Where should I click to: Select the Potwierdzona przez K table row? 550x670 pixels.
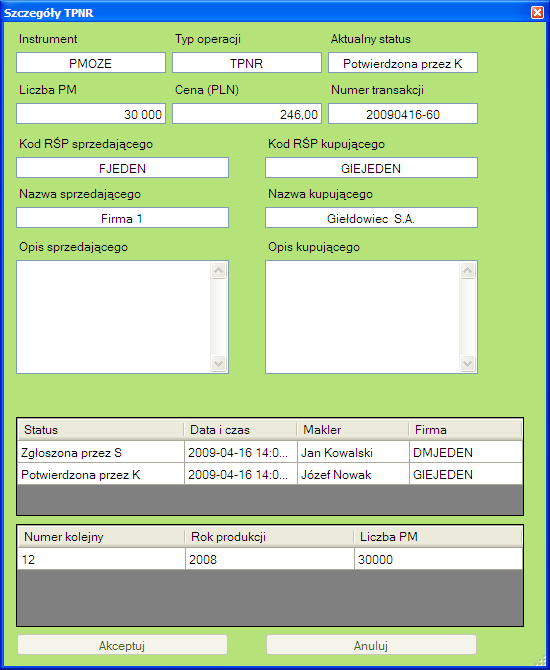coord(270,474)
